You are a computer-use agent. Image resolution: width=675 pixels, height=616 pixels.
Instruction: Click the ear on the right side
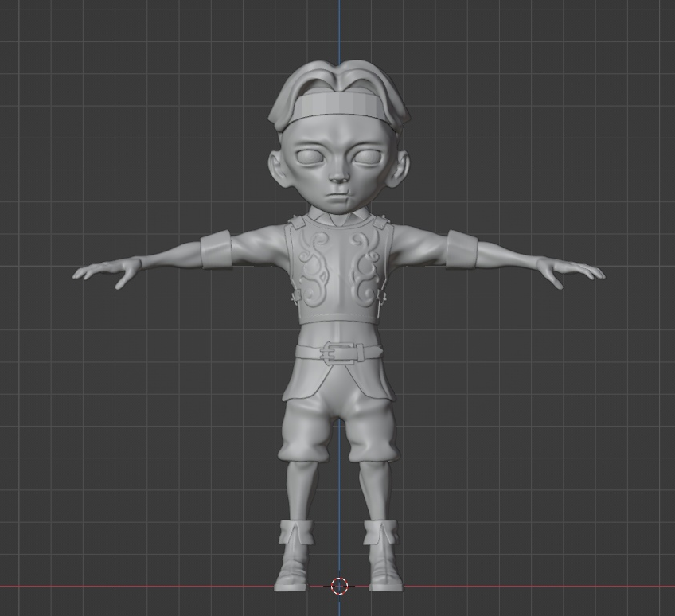pos(400,166)
